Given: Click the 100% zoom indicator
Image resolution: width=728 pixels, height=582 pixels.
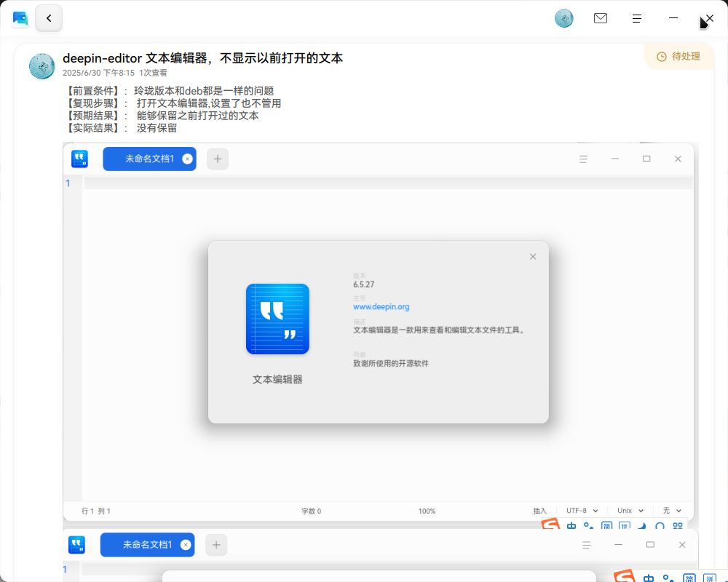Looking at the screenshot, I should [x=427, y=511].
